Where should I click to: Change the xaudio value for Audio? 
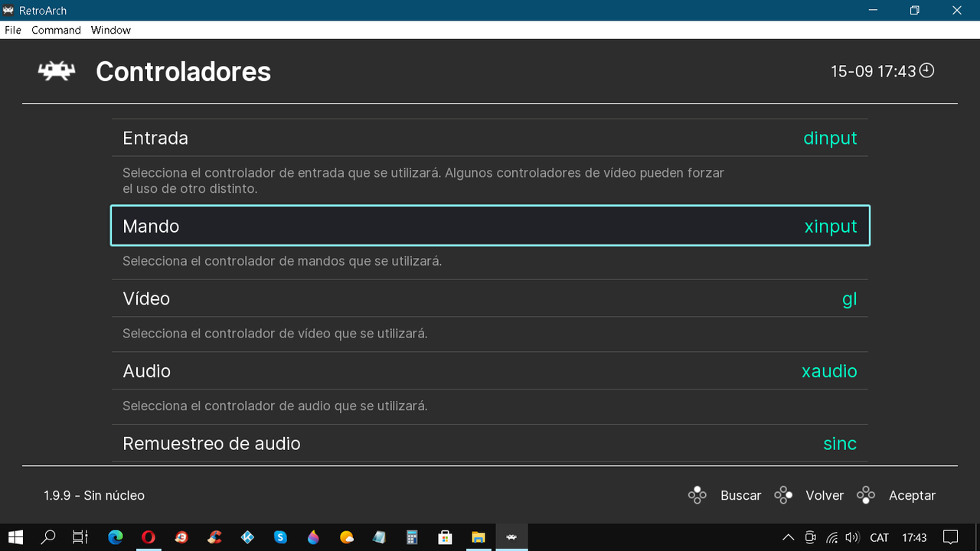point(829,371)
